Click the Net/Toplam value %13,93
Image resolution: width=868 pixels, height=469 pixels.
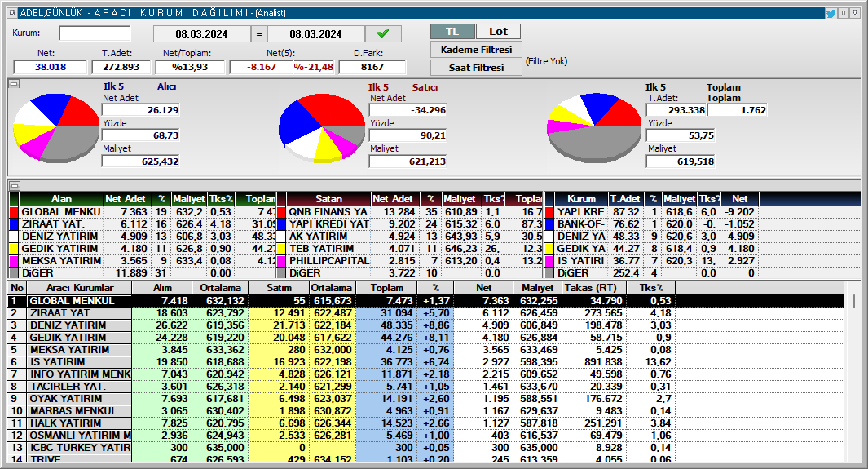coord(190,67)
